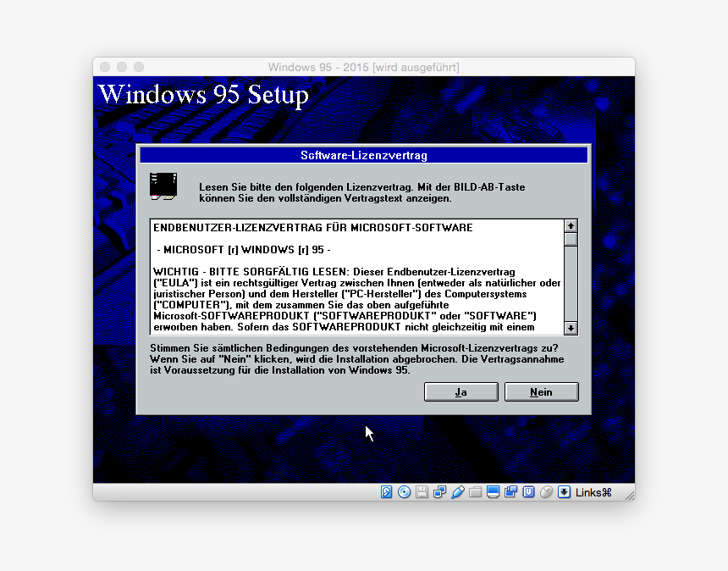Decline the license by clicking Nein
The image size is (728, 571).
click(x=541, y=391)
